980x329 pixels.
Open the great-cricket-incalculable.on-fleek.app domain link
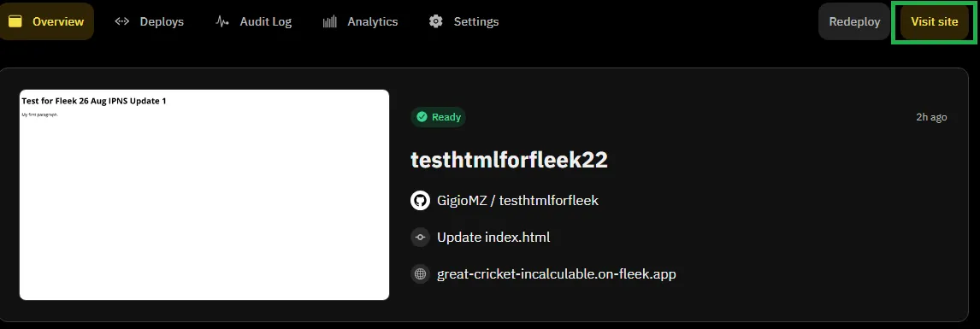tap(556, 273)
